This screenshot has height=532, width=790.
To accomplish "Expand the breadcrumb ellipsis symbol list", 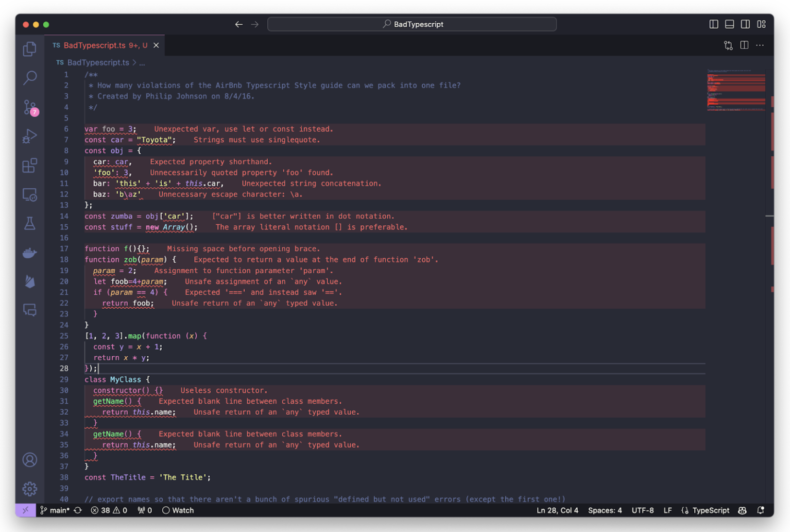I will [142, 63].
